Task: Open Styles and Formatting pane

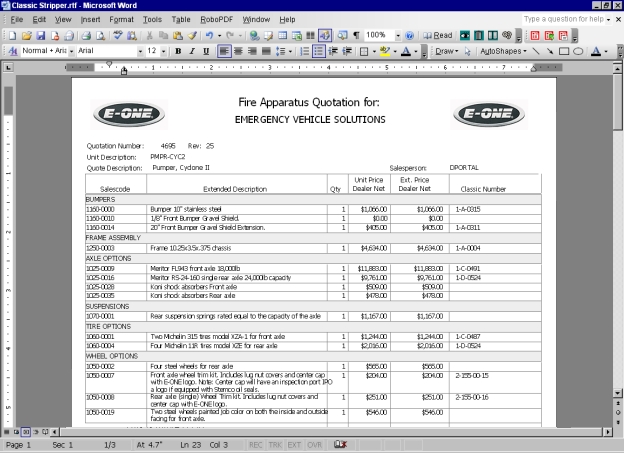Action: pyautogui.click(x=12, y=51)
